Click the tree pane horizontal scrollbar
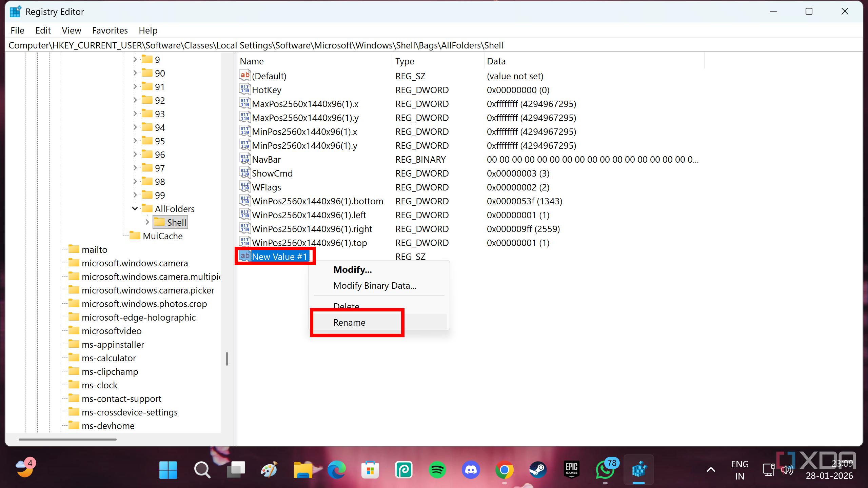Viewport: 868px width, 488px height. [x=67, y=439]
